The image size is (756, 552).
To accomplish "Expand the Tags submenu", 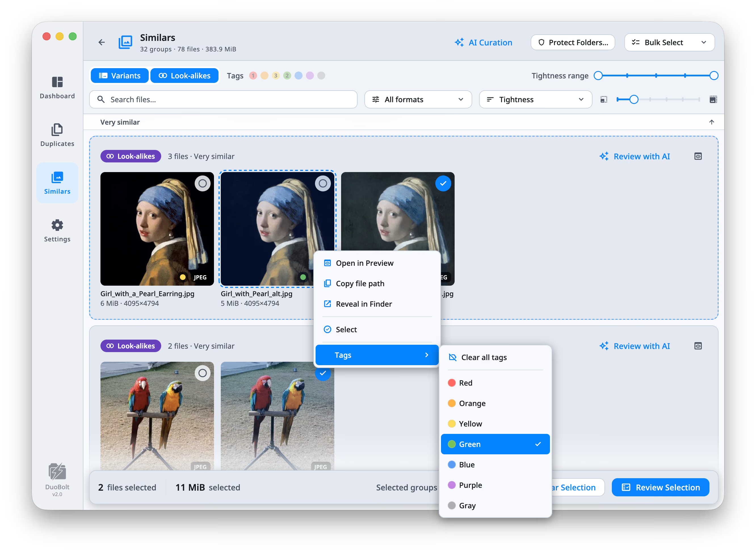I will pyautogui.click(x=377, y=355).
